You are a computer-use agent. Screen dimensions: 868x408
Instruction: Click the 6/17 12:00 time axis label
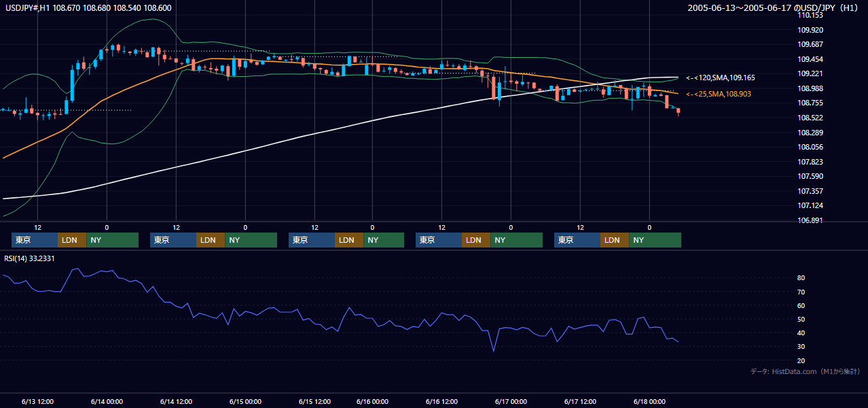coord(580,401)
